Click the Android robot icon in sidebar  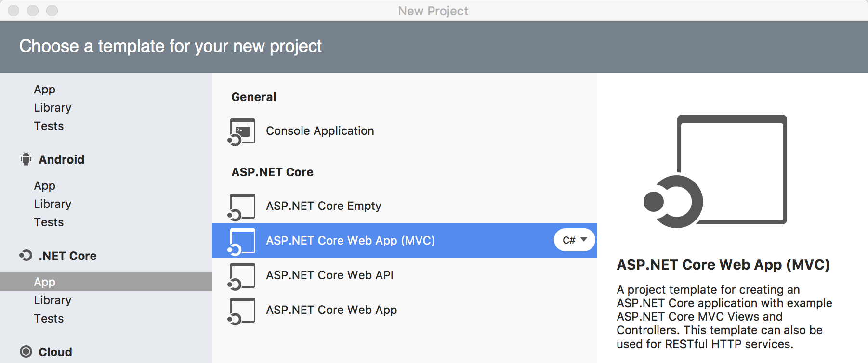tap(26, 159)
